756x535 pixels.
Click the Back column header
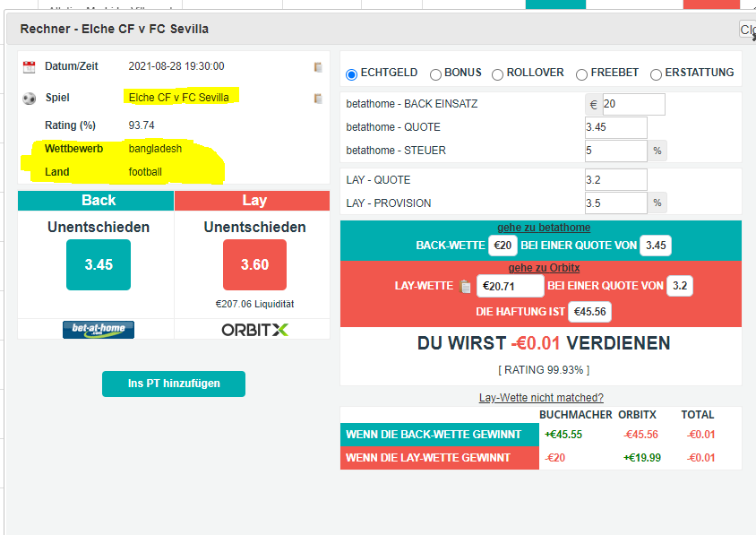click(96, 200)
